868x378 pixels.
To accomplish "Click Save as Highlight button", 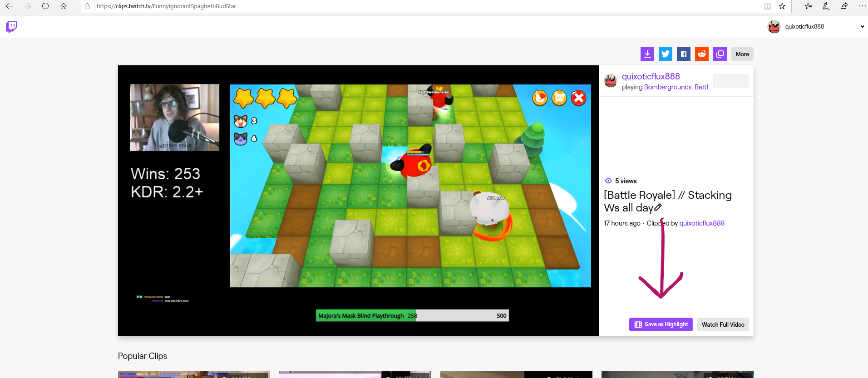I will 661,324.
